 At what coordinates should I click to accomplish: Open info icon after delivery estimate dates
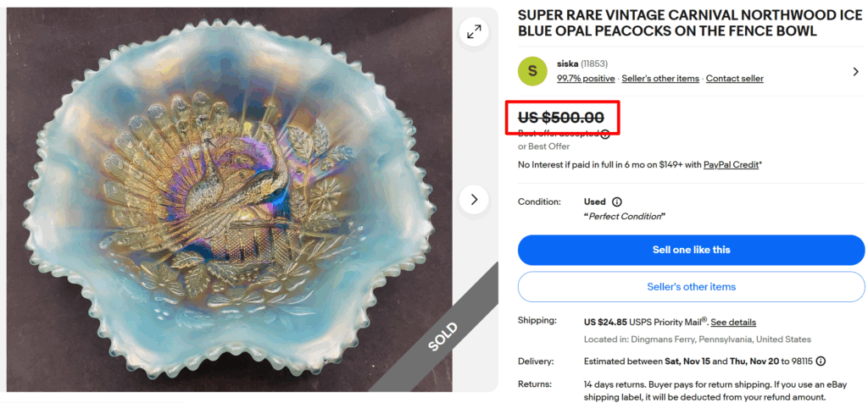click(x=821, y=362)
